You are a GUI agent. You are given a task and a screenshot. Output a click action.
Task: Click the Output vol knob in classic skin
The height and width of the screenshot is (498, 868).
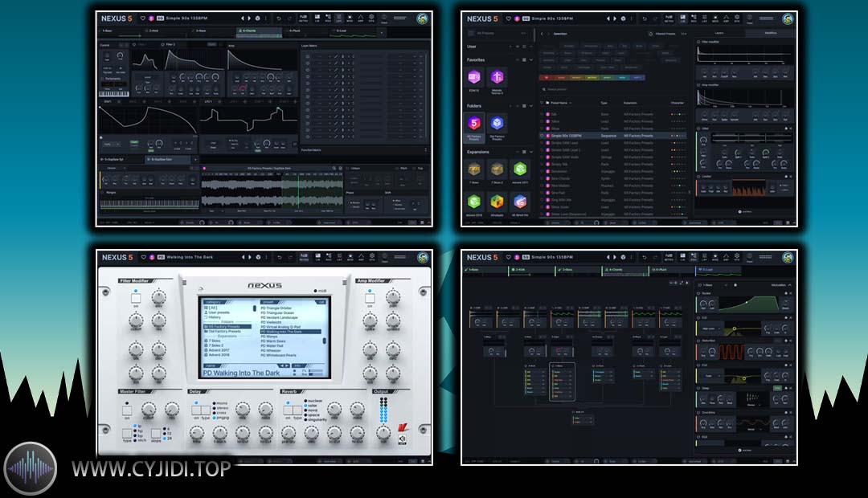(383, 433)
